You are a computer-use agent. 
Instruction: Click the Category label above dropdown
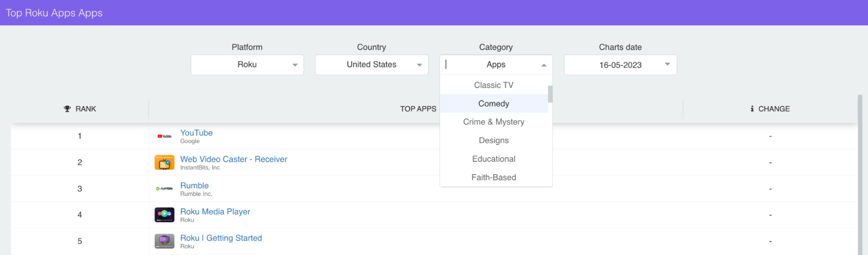coord(496,47)
